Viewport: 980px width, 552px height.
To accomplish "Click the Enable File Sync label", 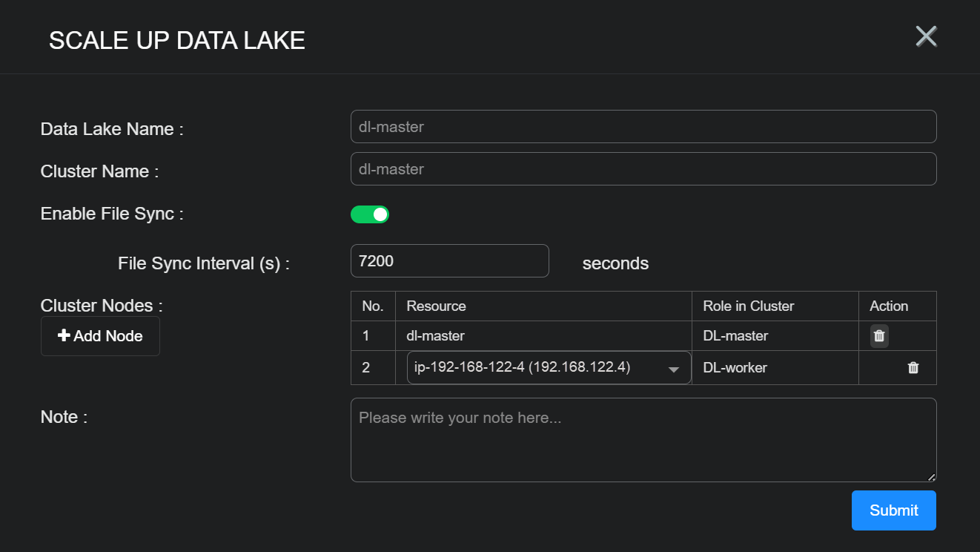I will tap(112, 214).
